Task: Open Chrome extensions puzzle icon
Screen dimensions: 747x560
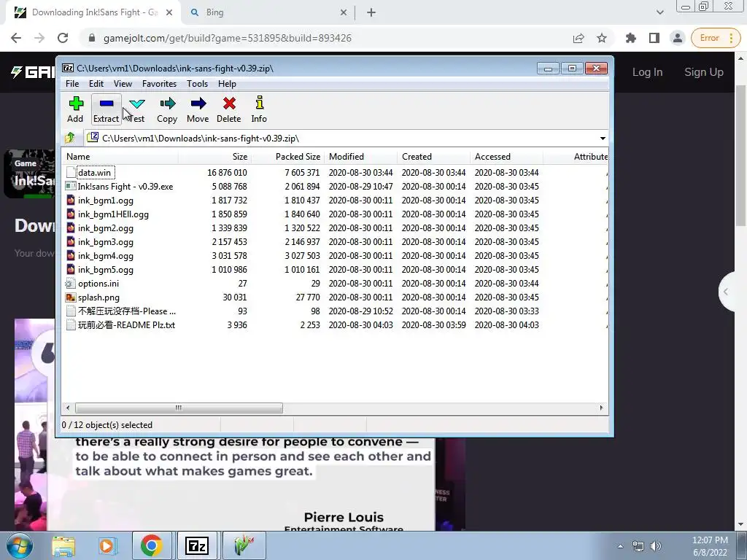Action: point(631,38)
